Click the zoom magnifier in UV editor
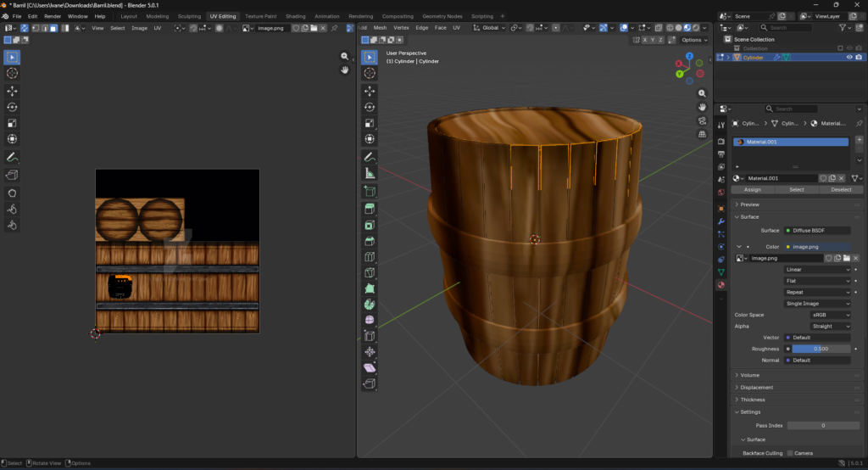 pyautogui.click(x=345, y=56)
